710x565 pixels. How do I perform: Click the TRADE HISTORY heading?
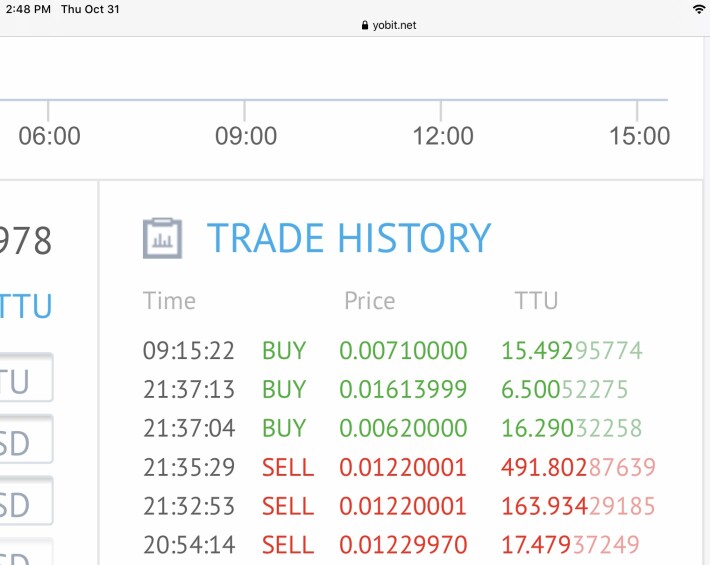tap(349, 238)
